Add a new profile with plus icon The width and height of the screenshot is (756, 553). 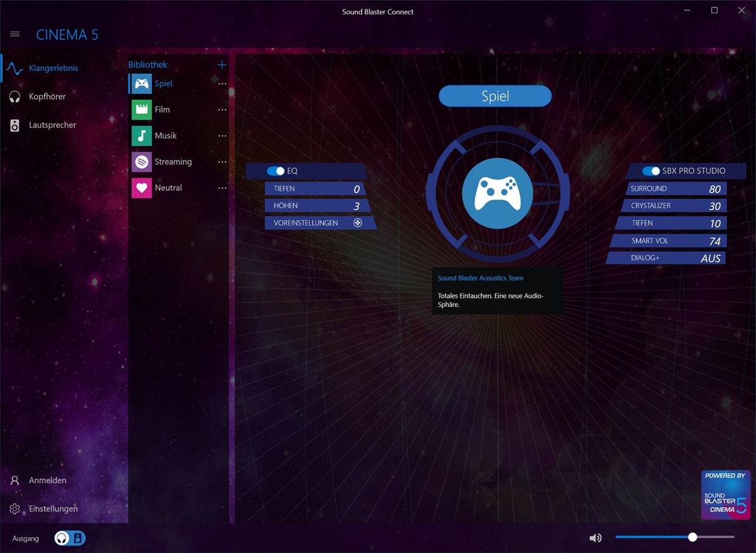pyautogui.click(x=222, y=65)
